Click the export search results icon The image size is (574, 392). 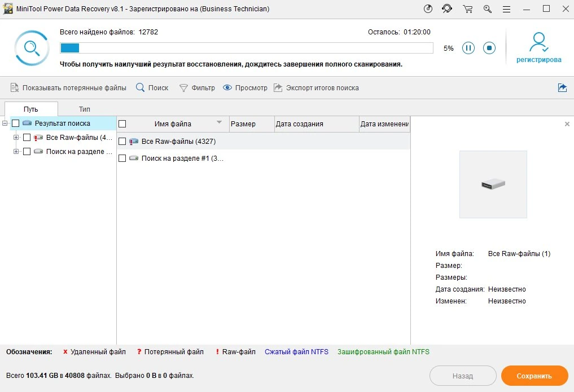278,87
